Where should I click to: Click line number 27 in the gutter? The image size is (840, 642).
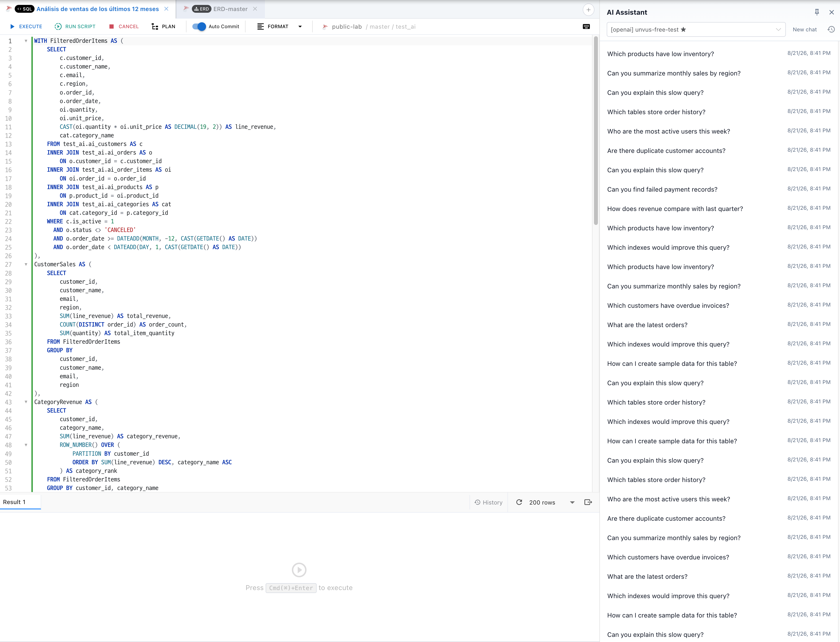(x=8, y=264)
